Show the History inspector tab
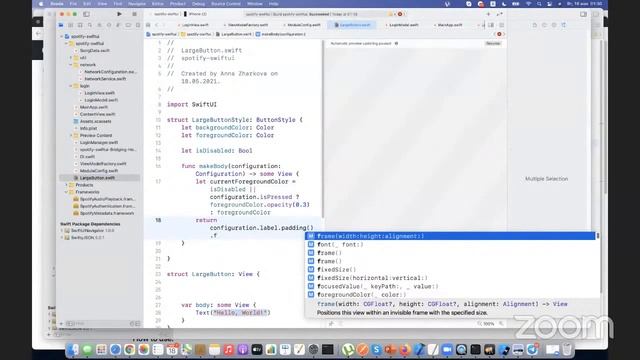Viewport: 640px width, 360px height. [544, 25]
